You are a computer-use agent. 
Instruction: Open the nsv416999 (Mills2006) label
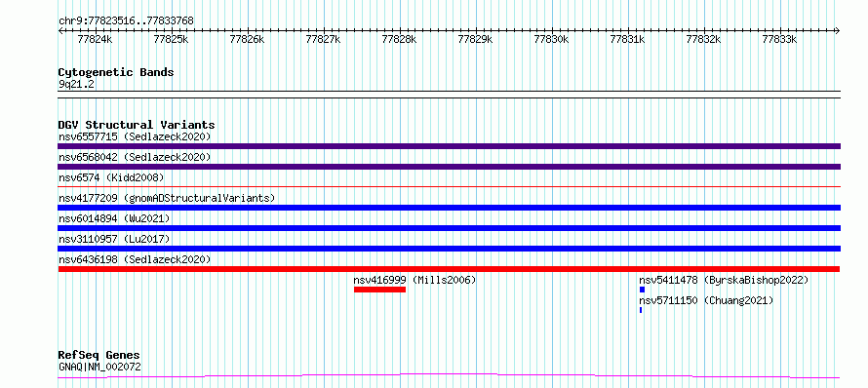pos(414,280)
